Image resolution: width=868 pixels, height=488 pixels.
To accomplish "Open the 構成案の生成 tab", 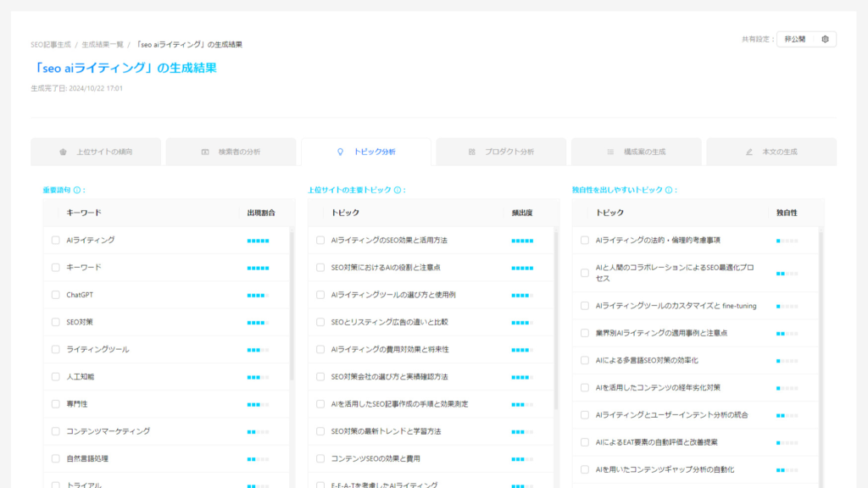I will tap(636, 152).
